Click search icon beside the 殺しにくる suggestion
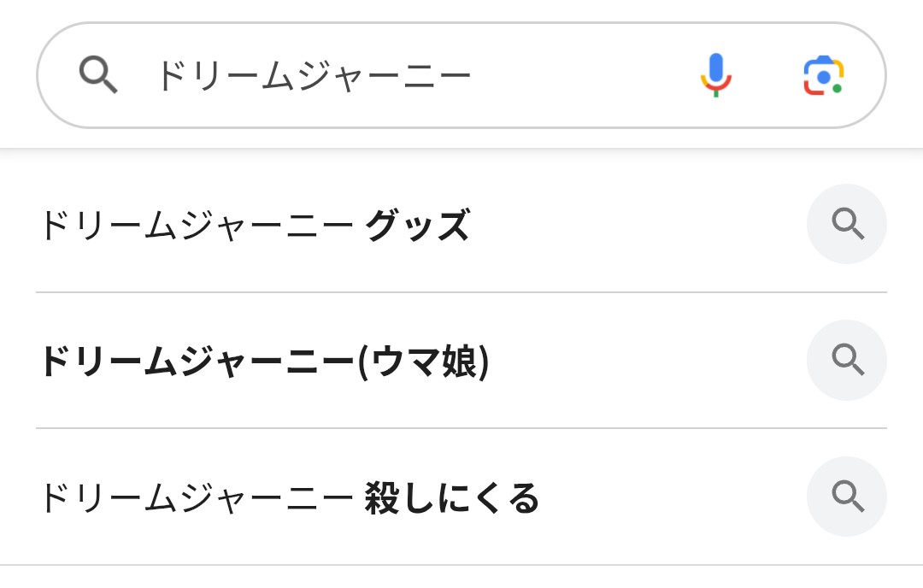The width and height of the screenshot is (923, 588). [847, 497]
